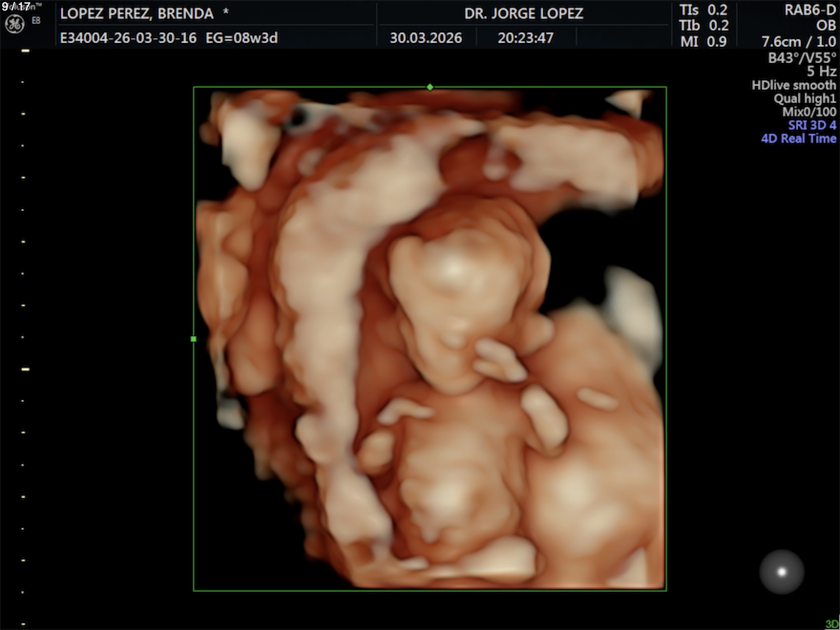
Task: Click the MI 0.9 mechanical index readout
Action: [703, 42]
